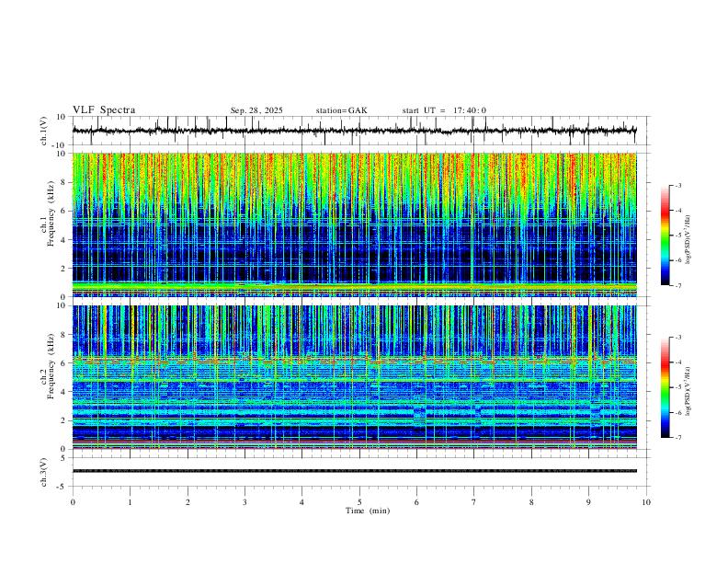The width and height of the screenshot is (728, 563).
Task: Click the 8 kHz tick on ch.1 frequency axis
Action: point(63,182)
